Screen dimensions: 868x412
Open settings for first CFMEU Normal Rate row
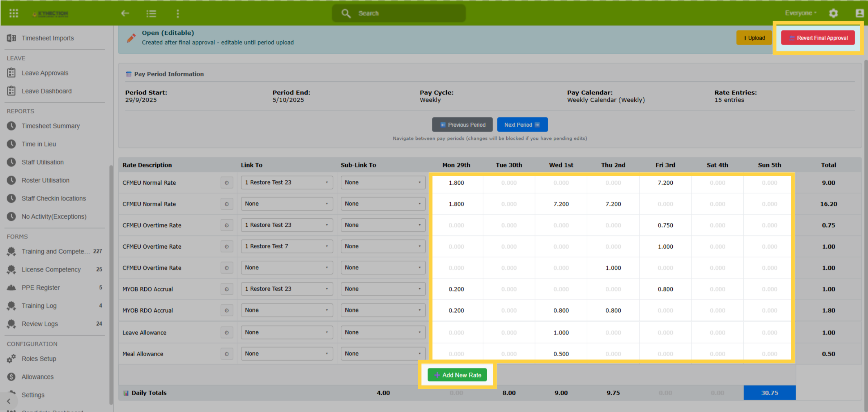(x=227, y=182)
